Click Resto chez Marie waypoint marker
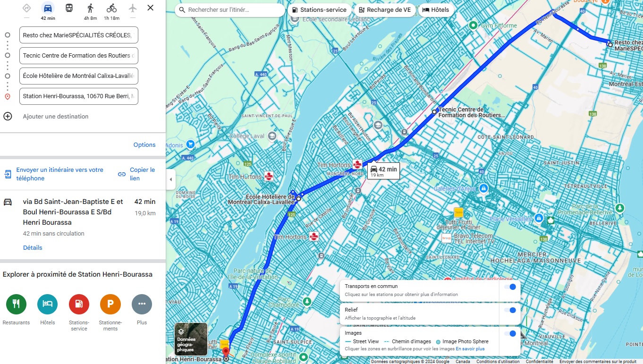Image resolution: width=643 pixels, height=364 pixels. 610,44
